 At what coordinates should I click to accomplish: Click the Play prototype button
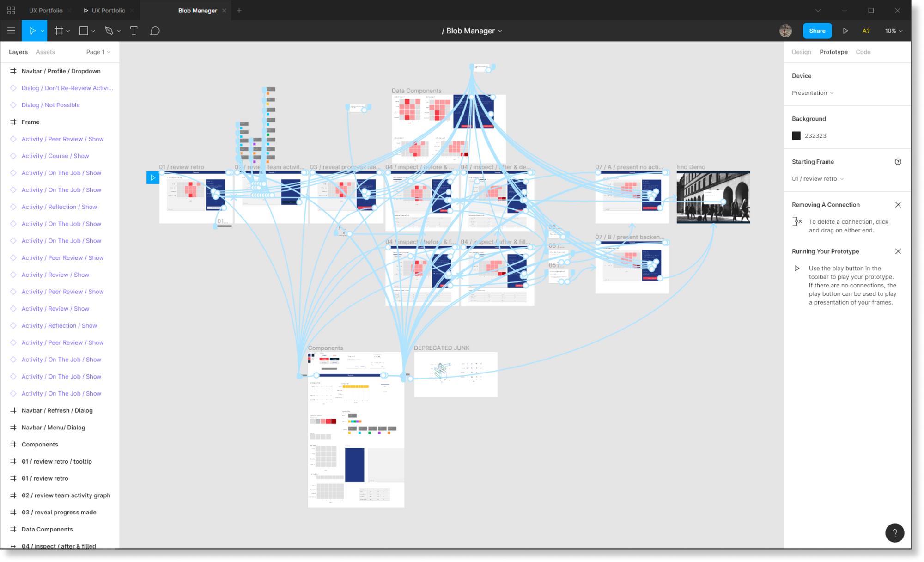pos(846,31)
